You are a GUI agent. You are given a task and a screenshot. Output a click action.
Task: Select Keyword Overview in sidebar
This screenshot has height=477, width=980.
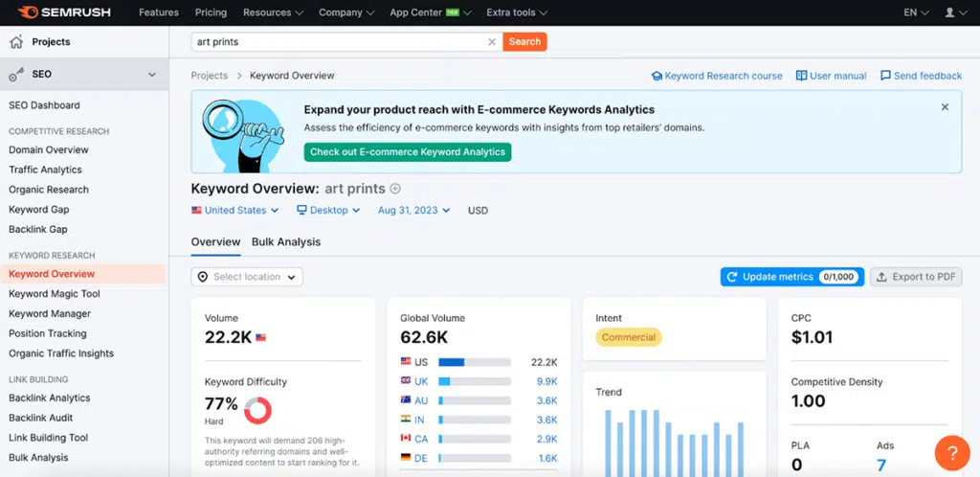pyautogui.click(x=82, y=274)
